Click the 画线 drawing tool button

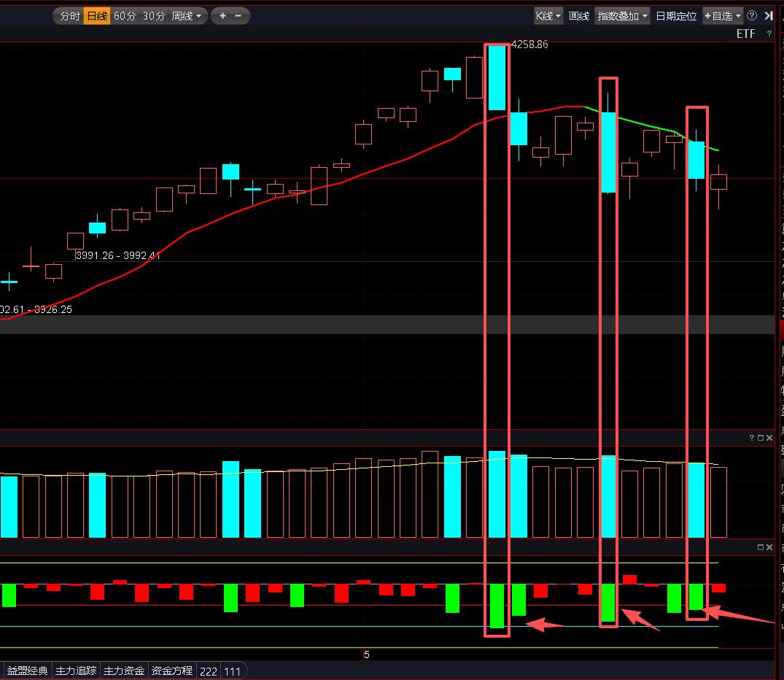click(x=579, y=16)
